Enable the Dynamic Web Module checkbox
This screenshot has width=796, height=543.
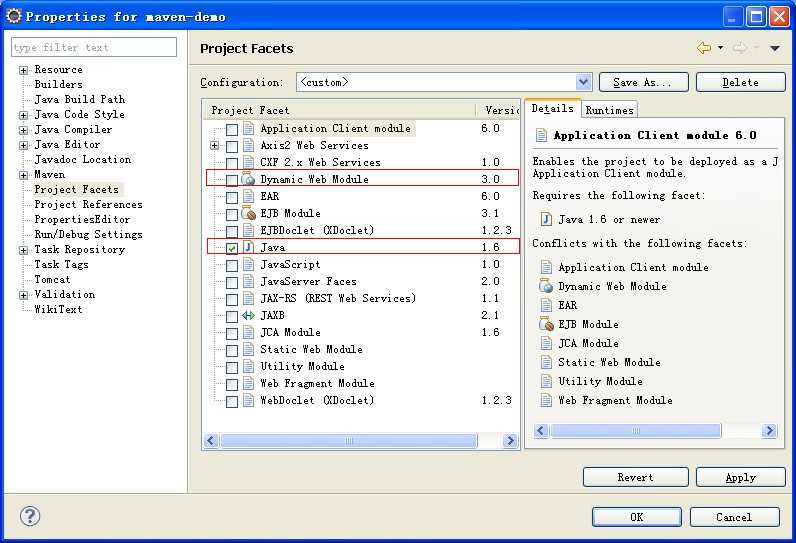[231, 180]
